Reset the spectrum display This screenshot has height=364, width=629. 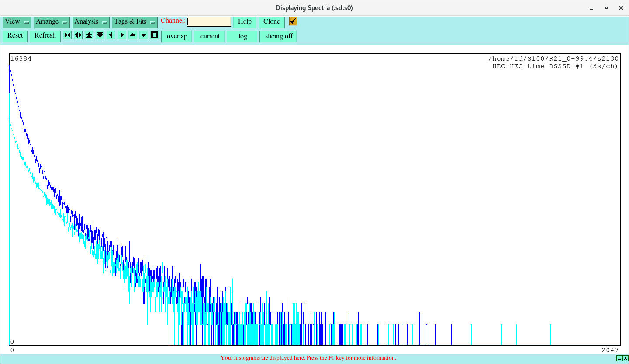pyautogui.click(x=15, y=35)
